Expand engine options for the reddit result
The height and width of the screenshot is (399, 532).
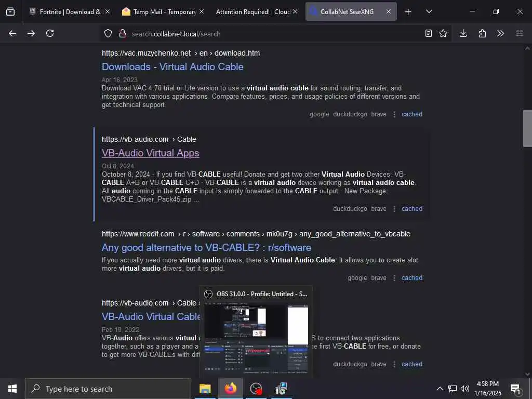point(394,278)
